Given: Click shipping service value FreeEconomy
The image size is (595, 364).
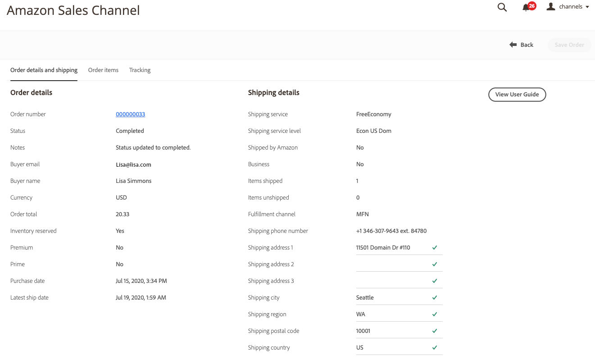Looking at the screenshot, I should point(374,114).
